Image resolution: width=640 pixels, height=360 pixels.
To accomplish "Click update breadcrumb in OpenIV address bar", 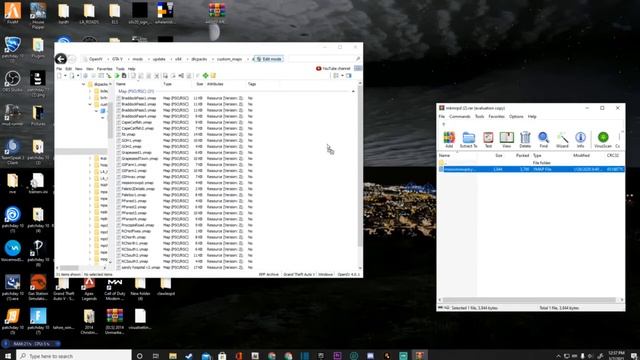I will [x=159, y=59].
